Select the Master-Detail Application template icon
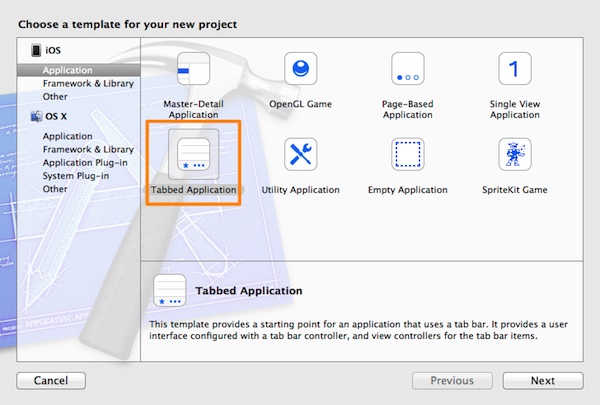 192,71
